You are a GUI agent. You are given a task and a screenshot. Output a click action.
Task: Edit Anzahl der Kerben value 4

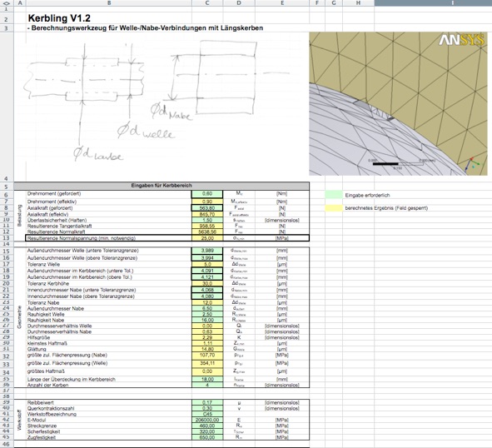[207, 385]
